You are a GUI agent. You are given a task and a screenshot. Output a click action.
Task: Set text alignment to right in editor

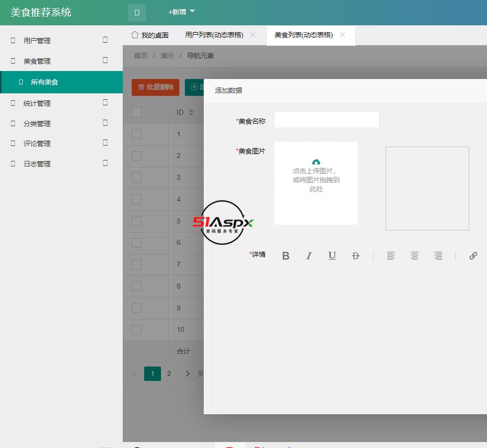438,255
